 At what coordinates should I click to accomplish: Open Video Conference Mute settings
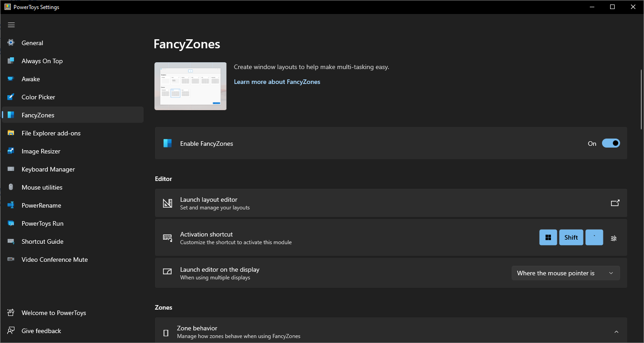pyautogui.click(x=73, y=260)
